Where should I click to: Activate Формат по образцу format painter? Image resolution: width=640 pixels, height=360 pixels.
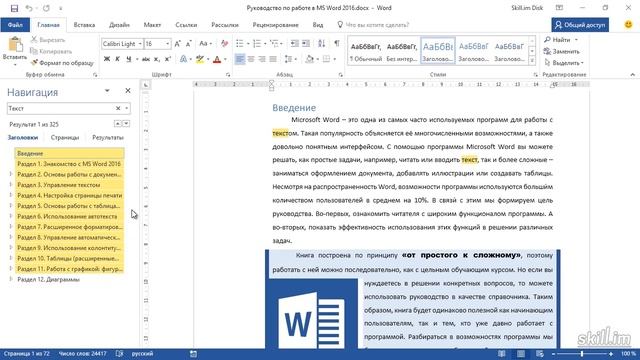62,63
